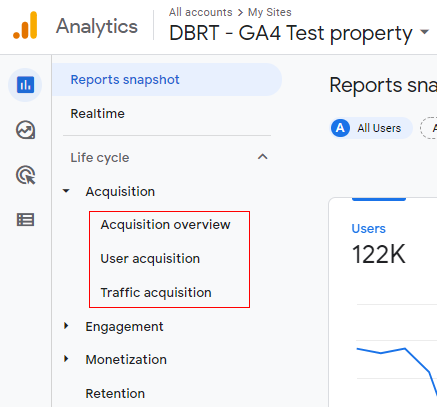
Task: Expand the Monetization tree arrow
Action: (x=66, y=359)
